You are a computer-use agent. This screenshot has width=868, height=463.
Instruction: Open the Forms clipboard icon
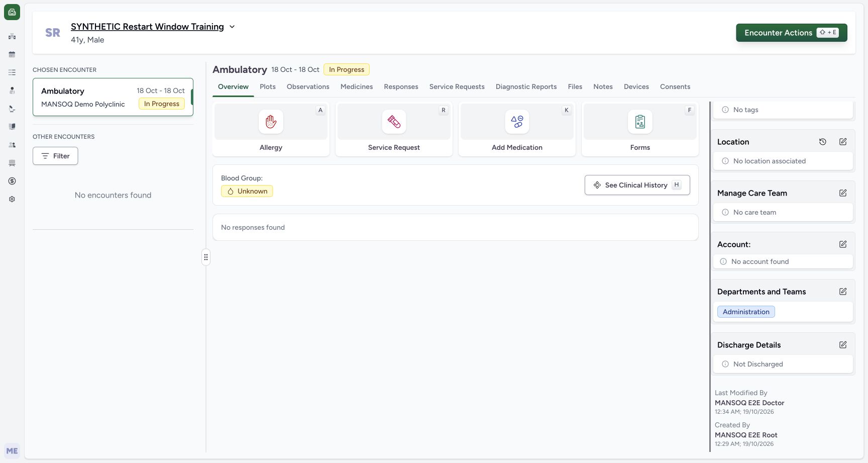640,122
